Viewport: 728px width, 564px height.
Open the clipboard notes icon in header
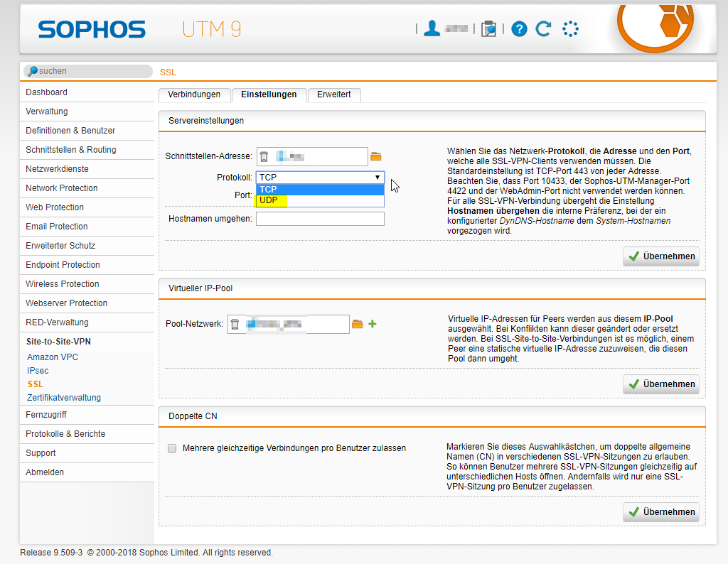click(488, 28)
